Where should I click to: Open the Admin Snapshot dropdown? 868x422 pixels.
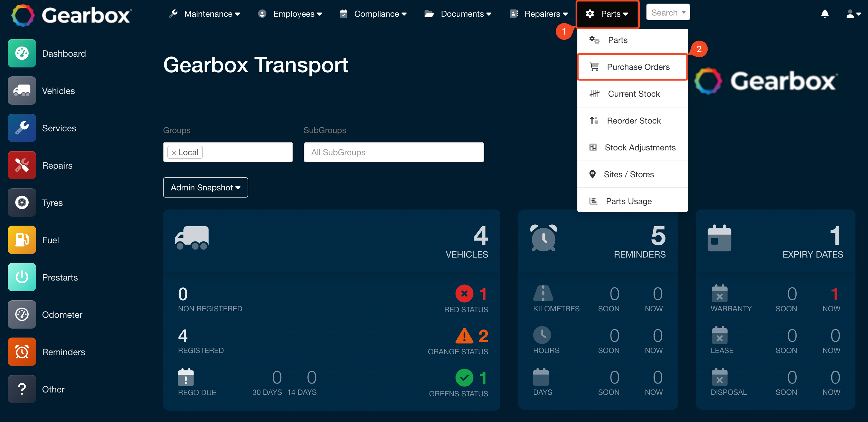point(205,187)
